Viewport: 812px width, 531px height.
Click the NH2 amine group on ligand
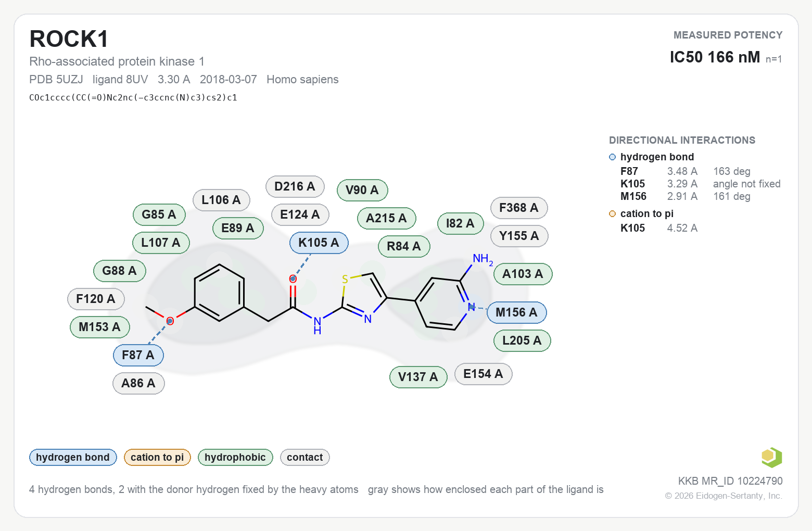[x=483, y=259]
